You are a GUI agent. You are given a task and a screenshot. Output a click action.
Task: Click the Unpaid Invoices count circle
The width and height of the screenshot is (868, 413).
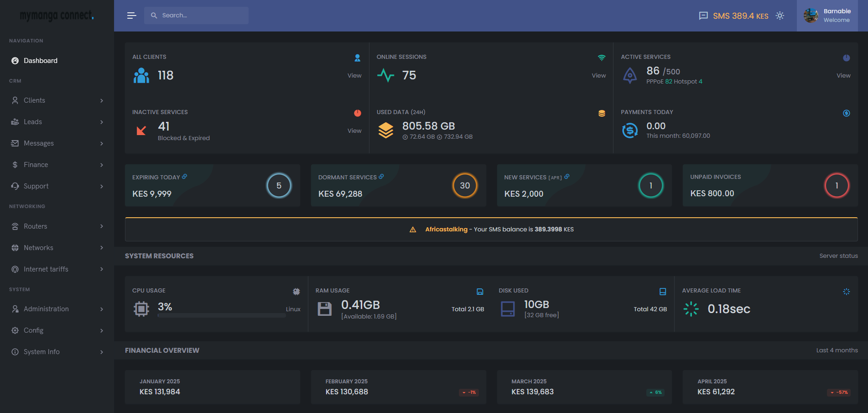pyautogui.click(x=837, y=186)
